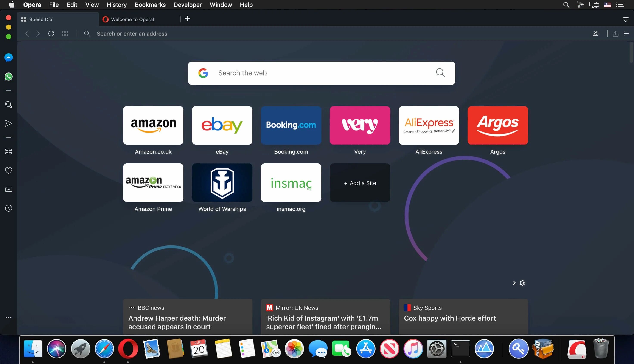Click the Bookmarks heart sidebar icon
This screenshot has height=364, width=634.
(x=8, y=170)
